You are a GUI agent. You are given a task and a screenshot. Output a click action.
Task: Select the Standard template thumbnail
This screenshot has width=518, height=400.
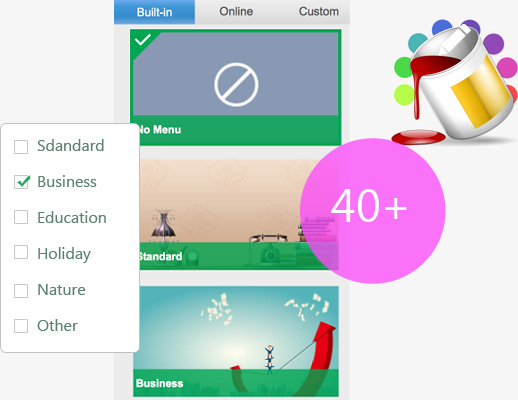coord(236,214)
